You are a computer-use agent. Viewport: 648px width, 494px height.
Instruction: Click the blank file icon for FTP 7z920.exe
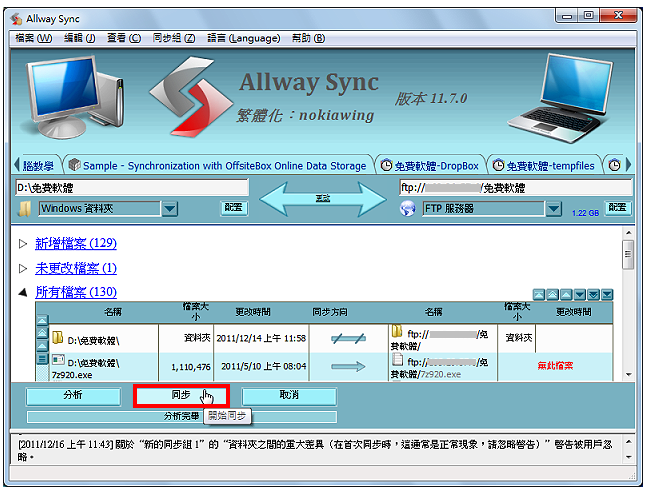click(x=398, y=359)
